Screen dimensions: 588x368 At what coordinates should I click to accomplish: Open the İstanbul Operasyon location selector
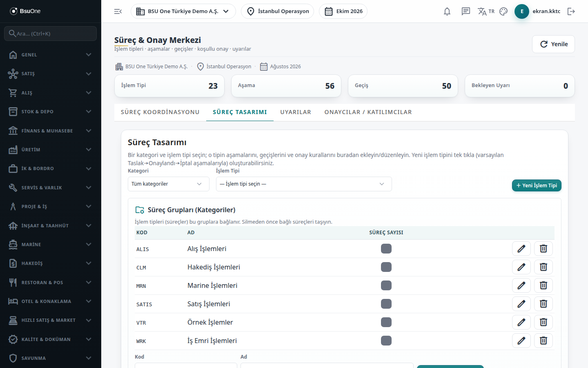click(277, 11)
